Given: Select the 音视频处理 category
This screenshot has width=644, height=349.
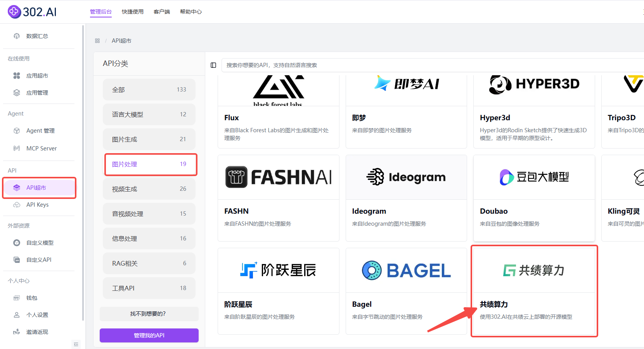Looking at the screenshot, I should click(149, 214).
